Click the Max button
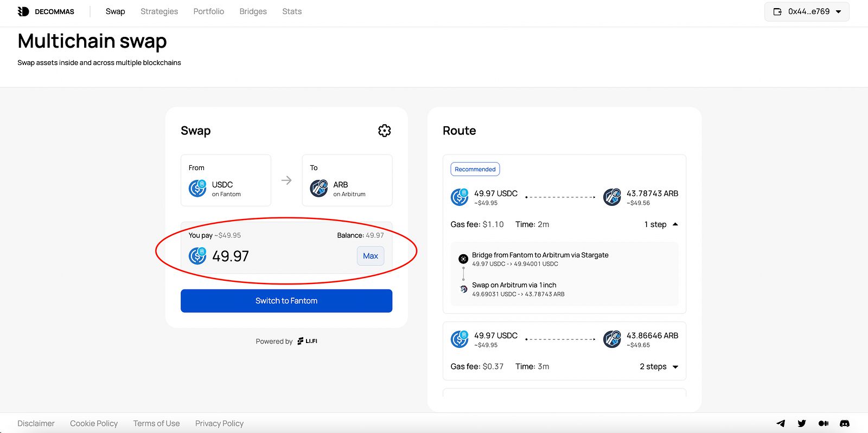Screen dimensions: 868x433 pyautogui.click(x=371, y=256)
